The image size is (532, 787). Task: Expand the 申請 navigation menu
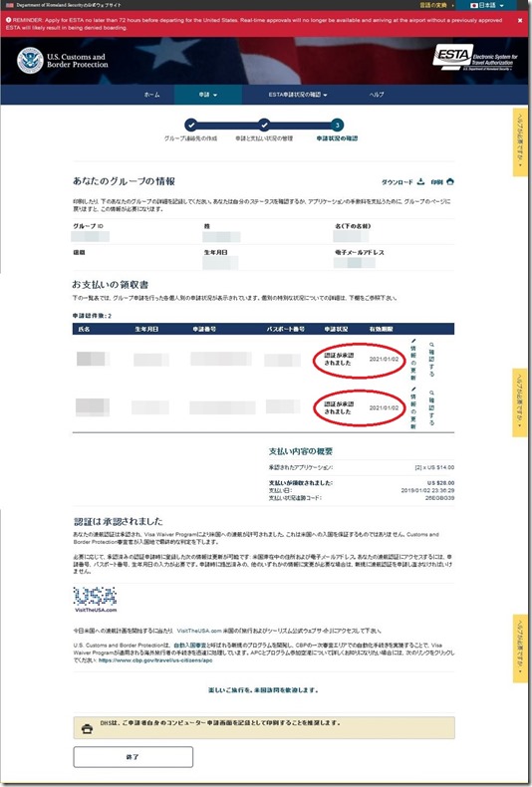click(208, 95)
